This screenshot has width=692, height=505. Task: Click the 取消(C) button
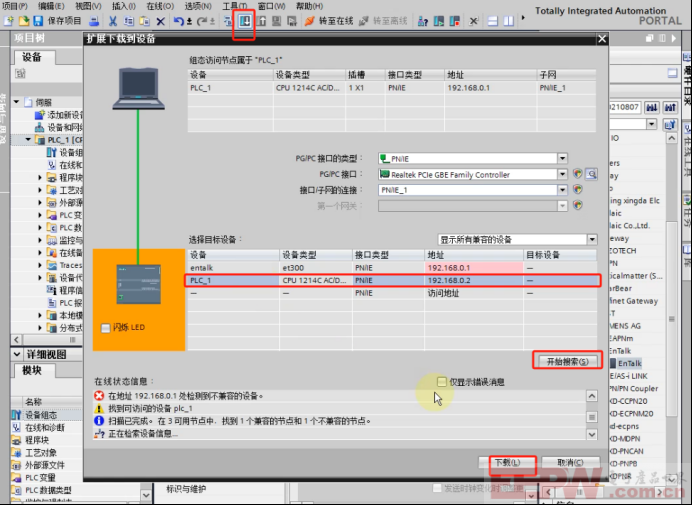[570, 463]
